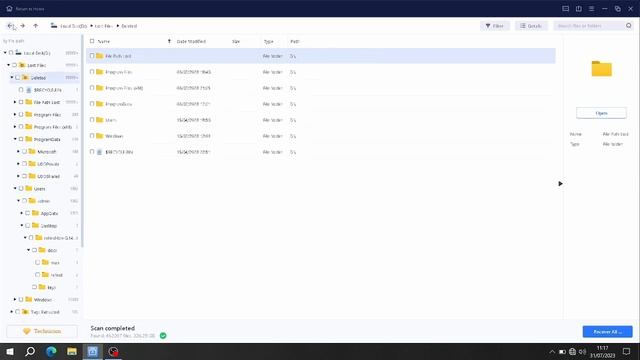
Task: Open the Details view menu
Action: click(x=531, y=26)
